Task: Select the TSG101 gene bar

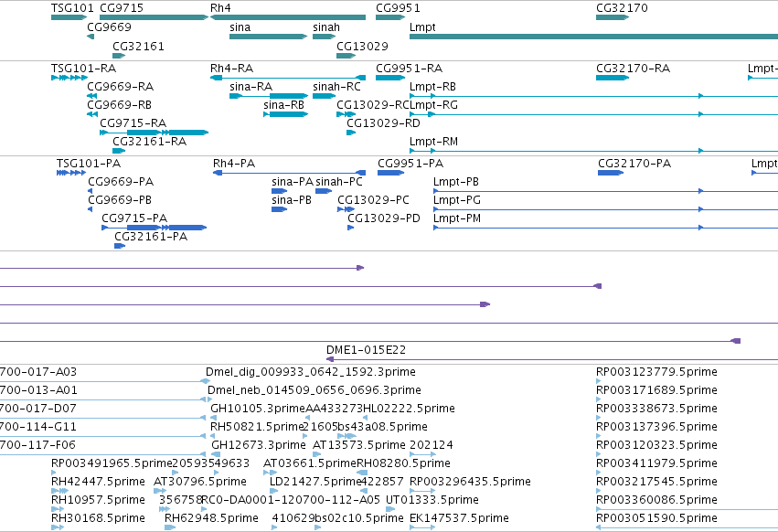Action: (x=69, y=17)
